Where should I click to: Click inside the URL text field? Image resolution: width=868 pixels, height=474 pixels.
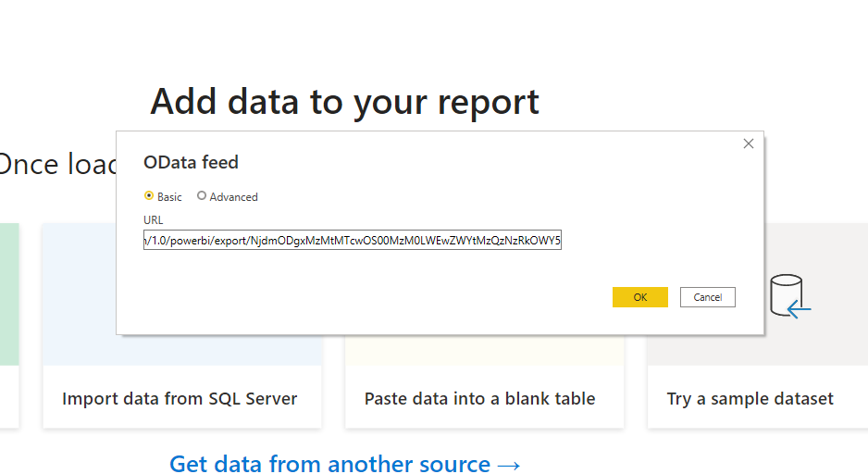pos(353,241)
